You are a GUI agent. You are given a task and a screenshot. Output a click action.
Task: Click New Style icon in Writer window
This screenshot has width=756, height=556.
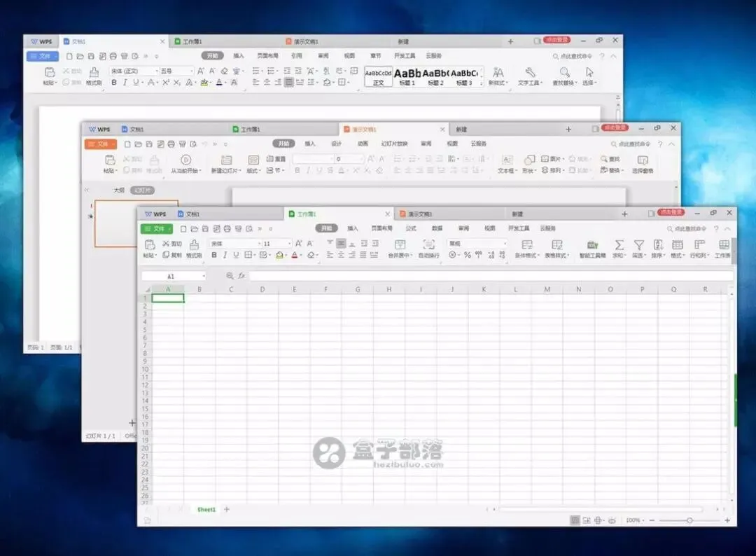point(498,73)
